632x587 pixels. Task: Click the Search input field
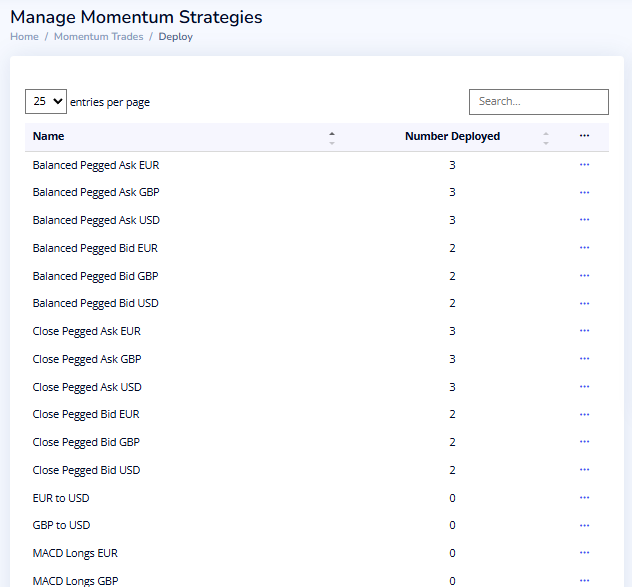[x=538, y=102]
